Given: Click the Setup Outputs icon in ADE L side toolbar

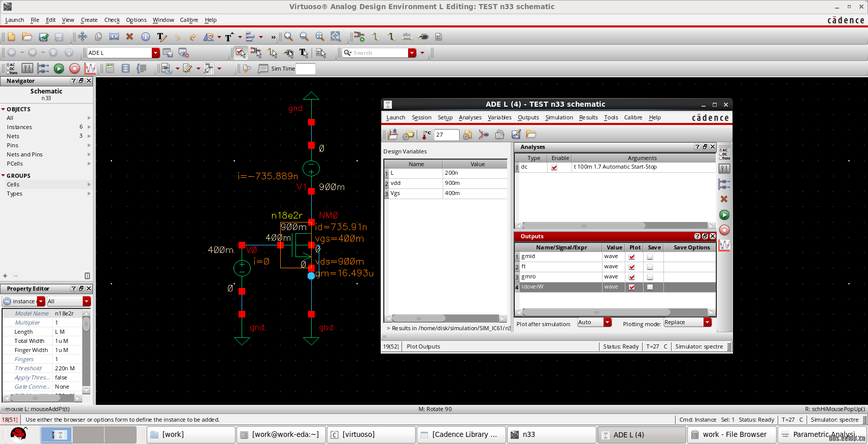Looking at the screenshot, I should (x=724, y=184).
